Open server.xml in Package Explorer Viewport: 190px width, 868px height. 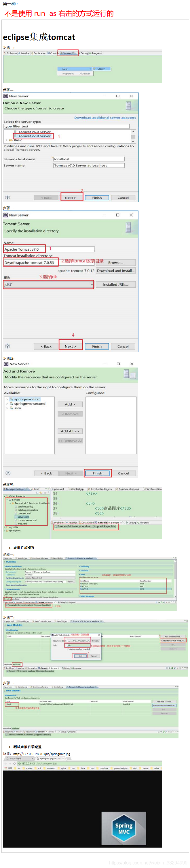pyautogui.click(x=23, y=516)
